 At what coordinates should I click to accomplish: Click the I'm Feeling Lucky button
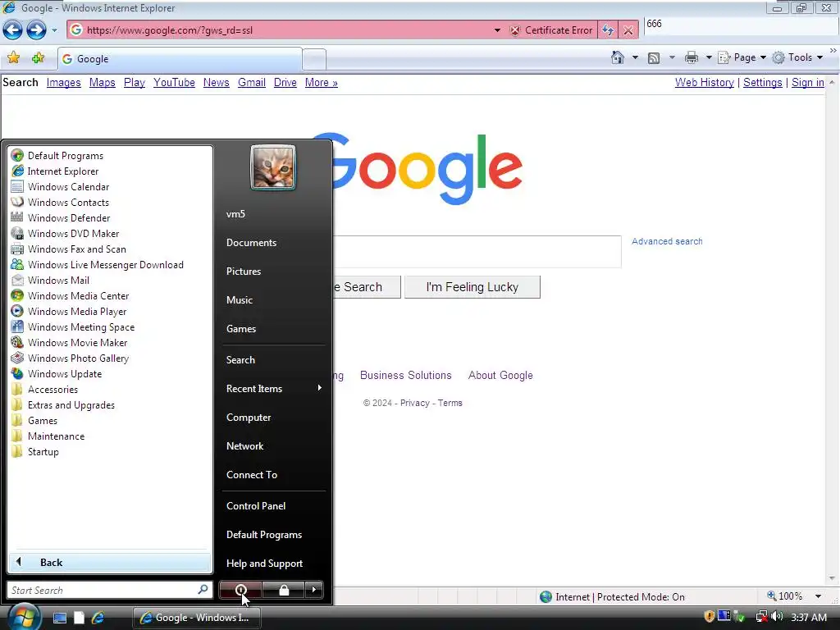click(x=472, y=287)
